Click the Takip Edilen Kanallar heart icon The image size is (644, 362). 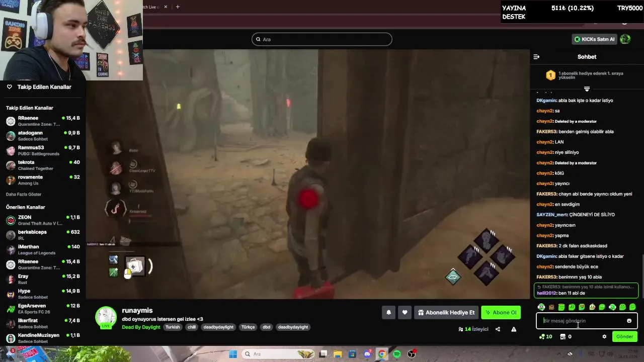coord(9,87)
